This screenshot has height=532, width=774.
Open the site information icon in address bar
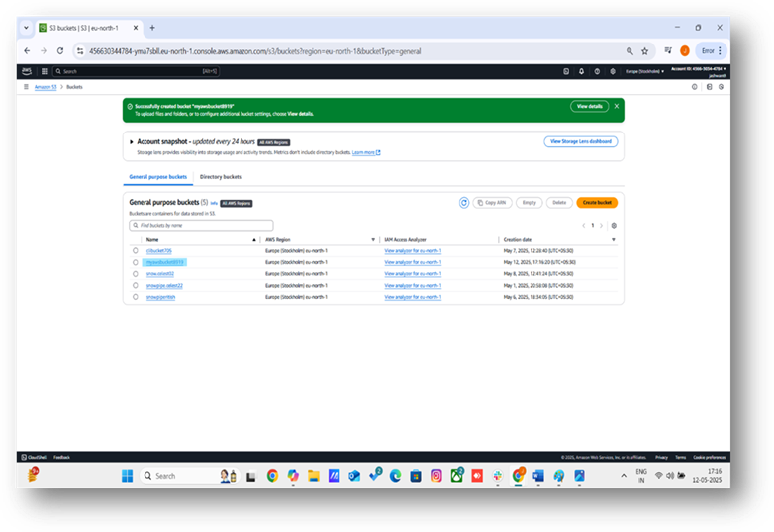click(x=80, y=51)
